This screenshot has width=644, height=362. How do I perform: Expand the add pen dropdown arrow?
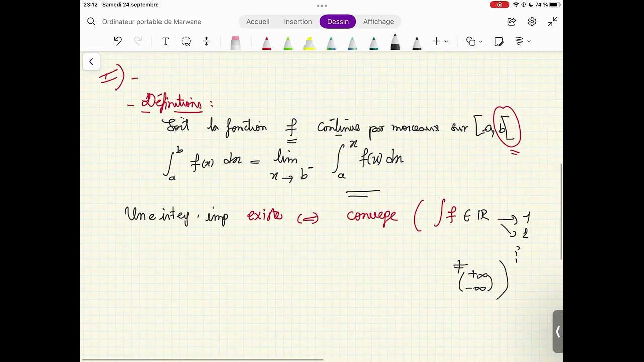click(x=446, y=41)
